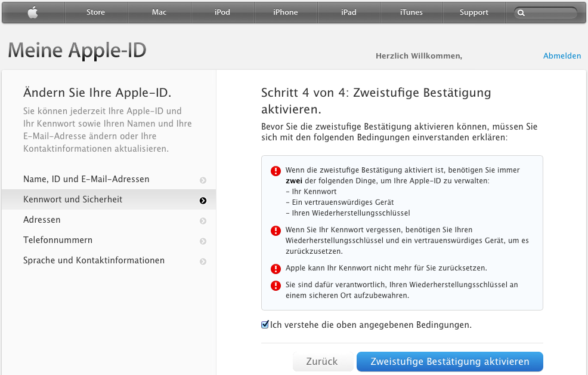Click the Apple logo home icon
This screenshot has height=375, width=588.
pyautogui.click(x=33, y=13)
